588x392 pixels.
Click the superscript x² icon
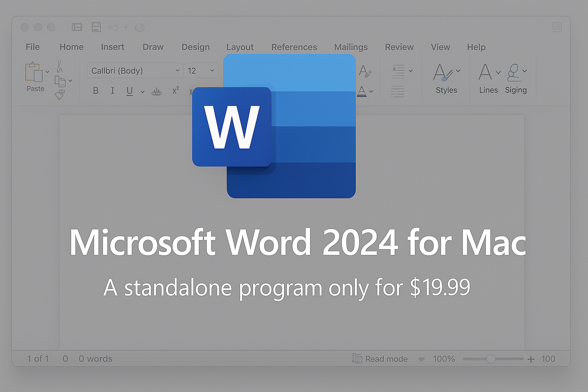click(175, 91)
